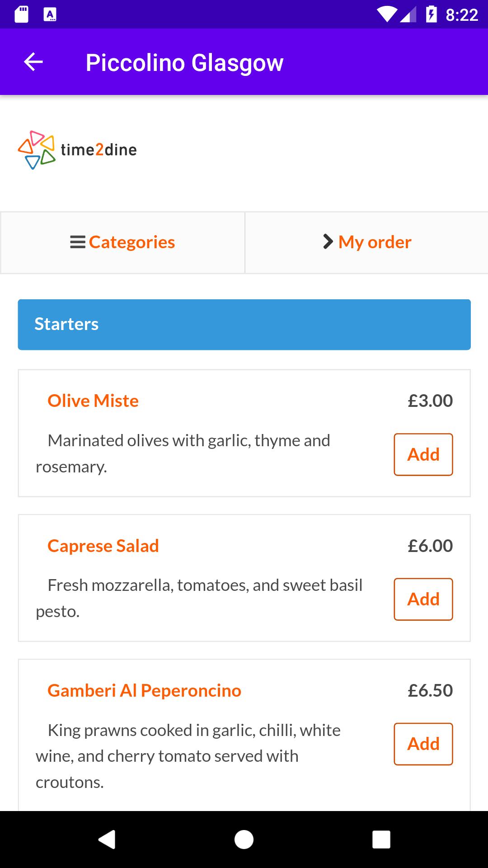Tap the back arrow in header
488x868 pixels.
(x=33, y=62)
